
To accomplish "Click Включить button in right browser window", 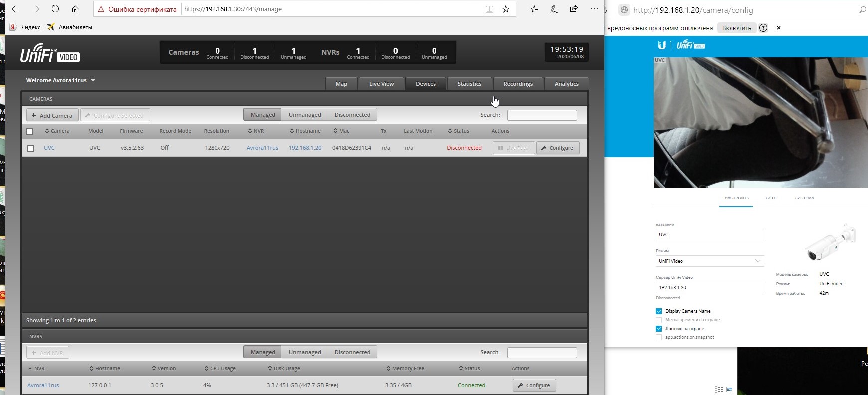I will (736, 28).
